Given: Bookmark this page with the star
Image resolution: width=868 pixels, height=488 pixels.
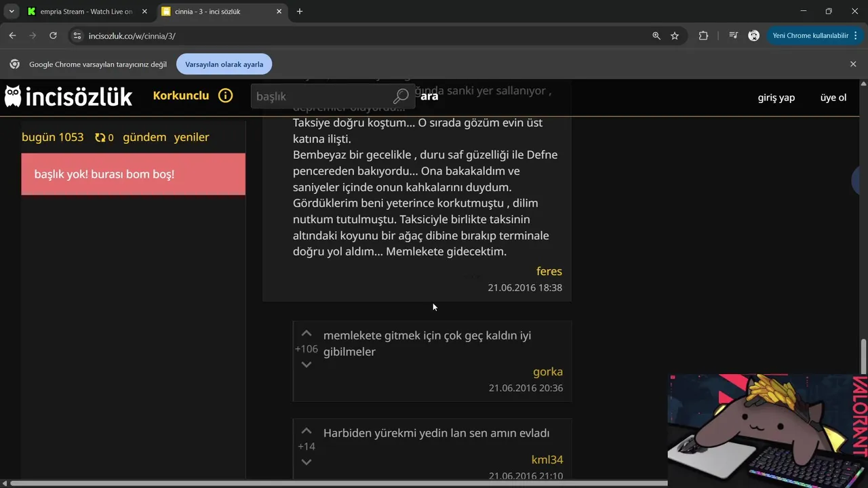Looking at the screenshot, I should [x=675, y=36].
